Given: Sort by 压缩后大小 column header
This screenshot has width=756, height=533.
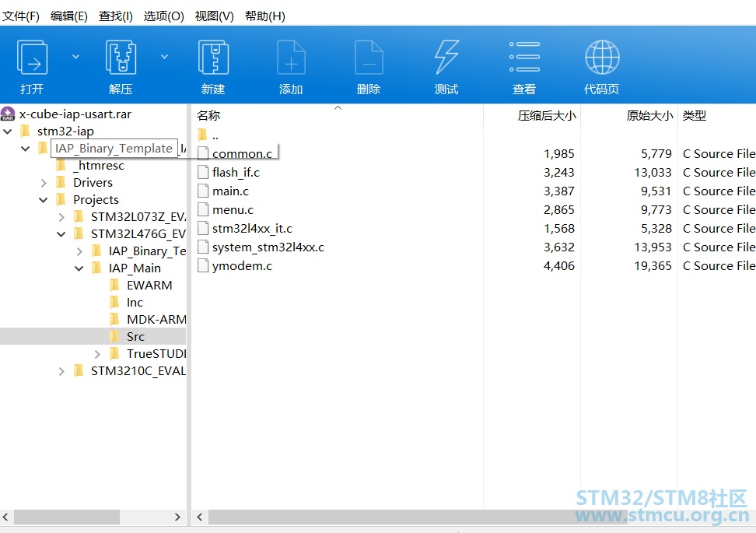Looking at the screenshot, I should (547, 116).
